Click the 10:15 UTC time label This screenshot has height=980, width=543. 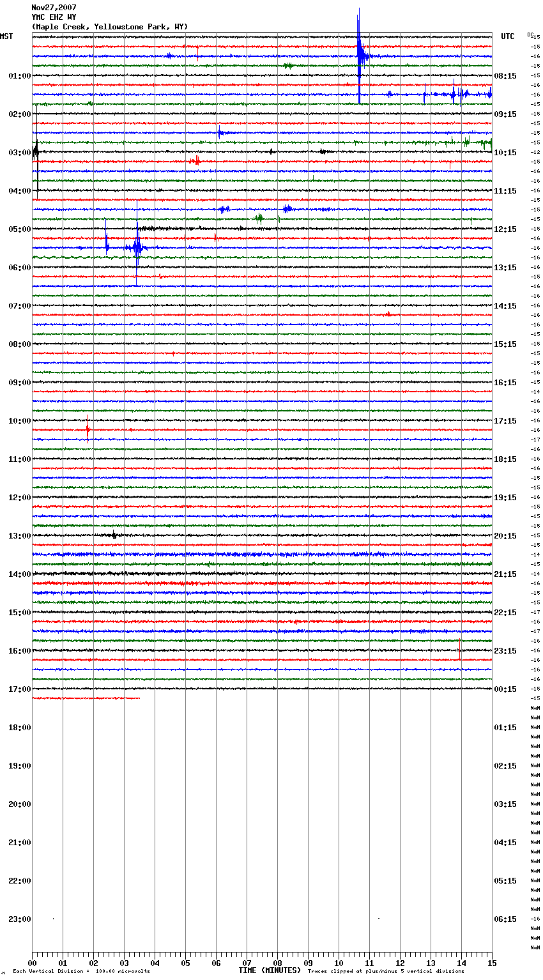pyautogui.click(x=505, y=153)
